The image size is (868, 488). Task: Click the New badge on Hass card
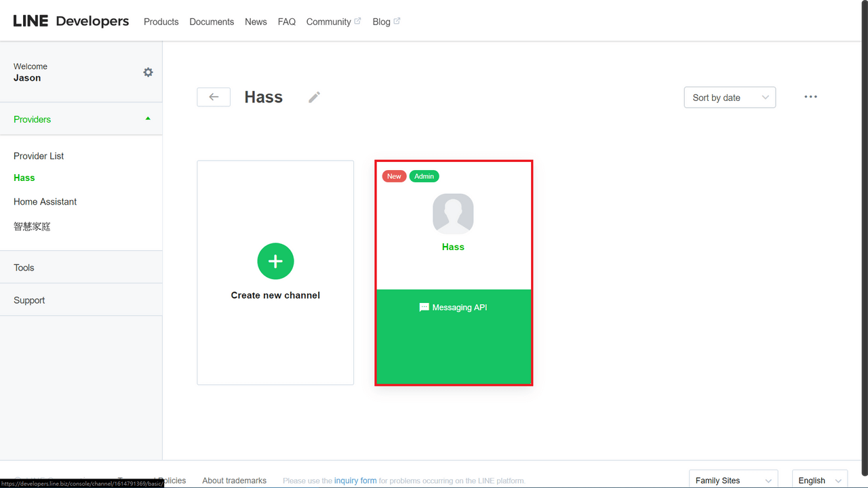[x=394, y=176]
